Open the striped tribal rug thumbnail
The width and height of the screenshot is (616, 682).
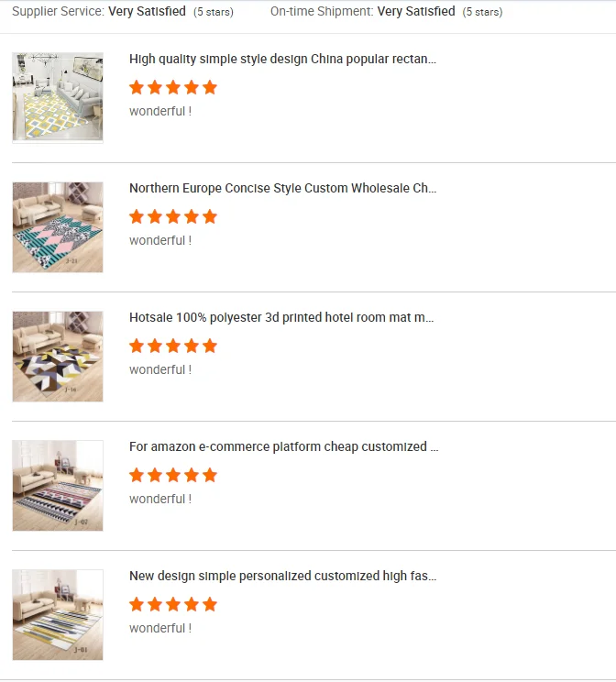58,485
